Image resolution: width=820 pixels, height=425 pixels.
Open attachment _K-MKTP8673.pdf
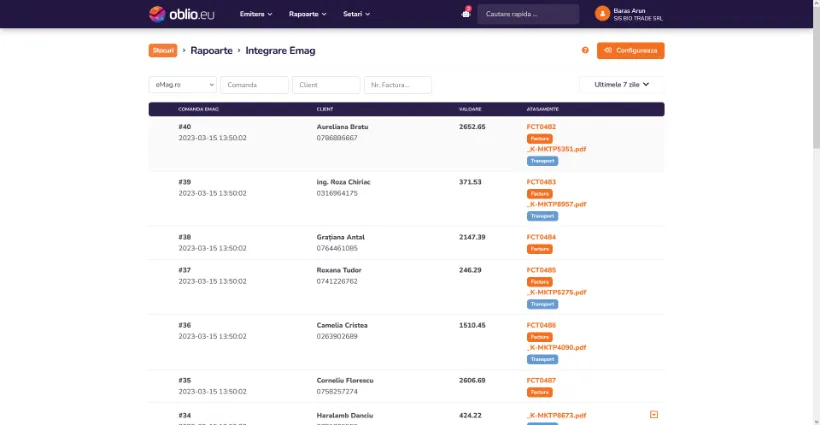tap(556, 416)
